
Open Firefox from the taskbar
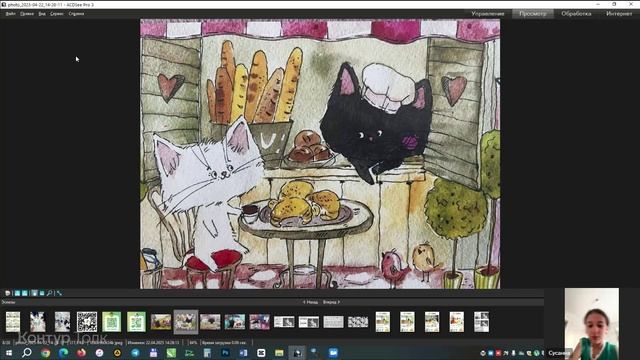coord(81,353)
